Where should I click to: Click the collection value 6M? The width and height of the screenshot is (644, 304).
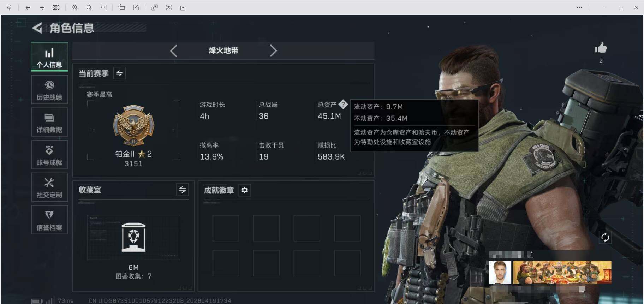(133, 267)
